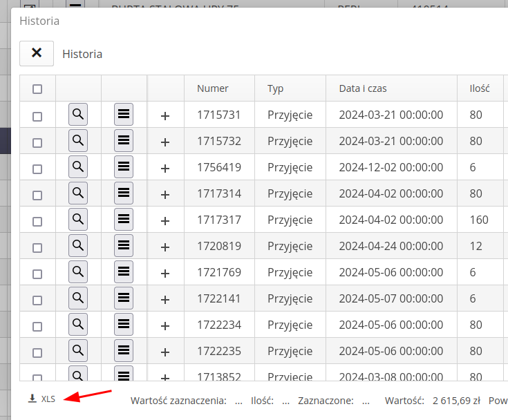This screenshot has width=508, height=420.
Task: Click magnifier icon for entry 1756419
Action: click(78, 166)
